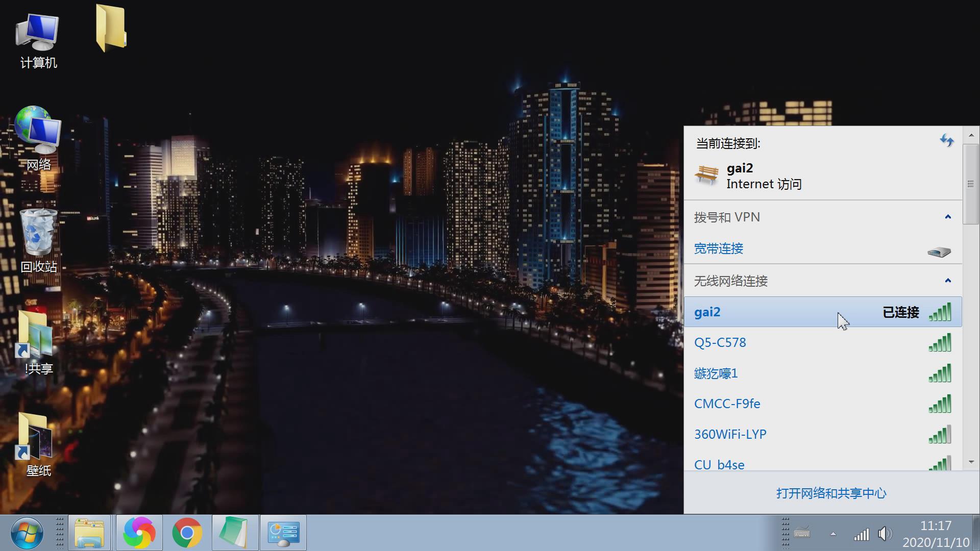Launch Google Chrome from taskbar

[x=187, y=533]
